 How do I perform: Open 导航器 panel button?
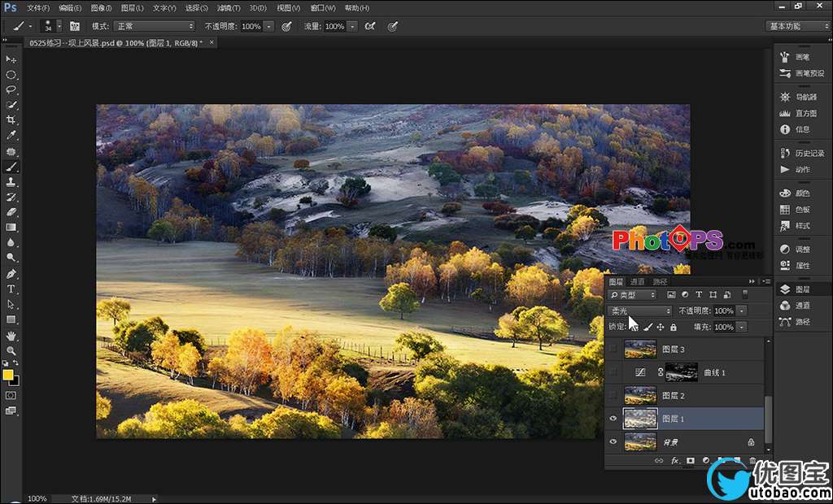point(799,98)
